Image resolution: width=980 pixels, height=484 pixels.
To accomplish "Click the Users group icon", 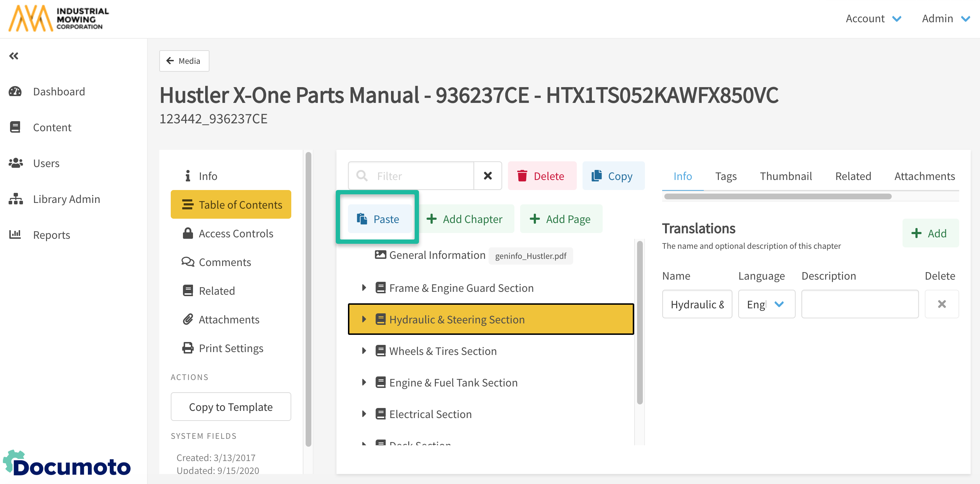I will point(15,163).
